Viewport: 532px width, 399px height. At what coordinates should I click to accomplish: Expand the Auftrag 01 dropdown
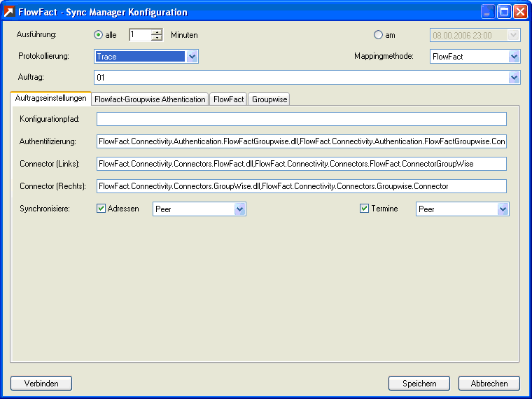click(x=514, y=78)
